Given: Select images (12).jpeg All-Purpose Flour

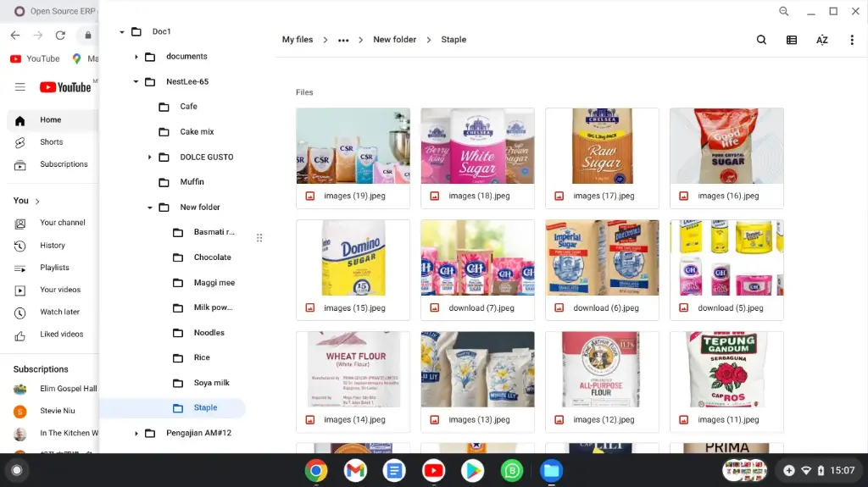Looking at the screenshot, I should 603,382.
